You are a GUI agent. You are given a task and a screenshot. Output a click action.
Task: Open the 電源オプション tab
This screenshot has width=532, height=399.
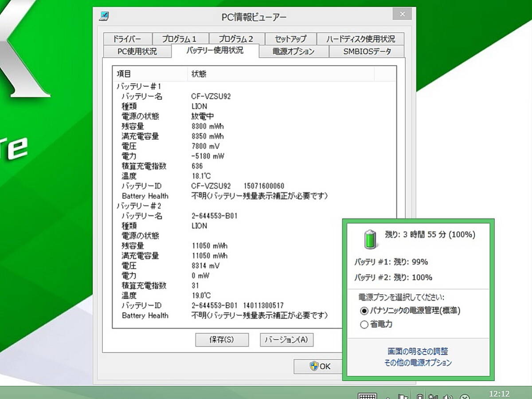coord(293,51)
